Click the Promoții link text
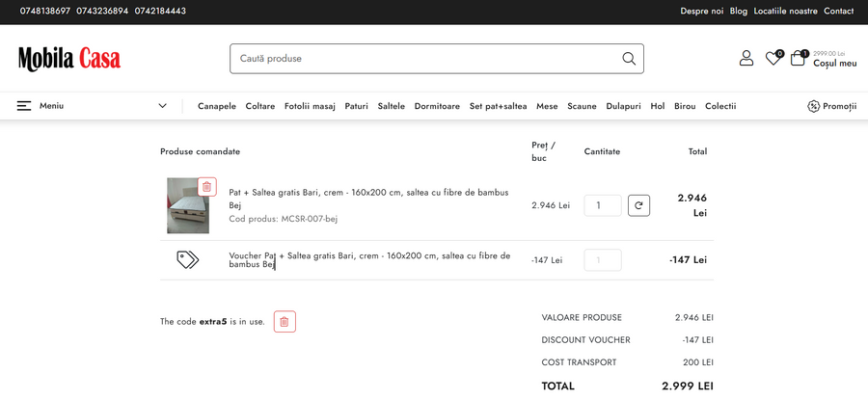The width and height of the screenshot is (868, 400). click(840, 106)
